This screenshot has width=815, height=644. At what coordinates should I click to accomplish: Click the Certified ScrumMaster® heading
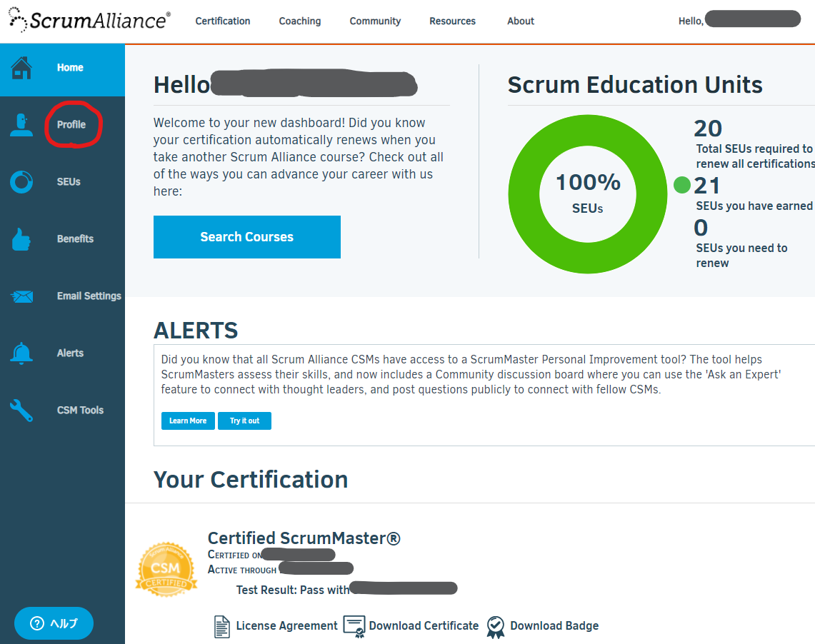click(304, 538)
